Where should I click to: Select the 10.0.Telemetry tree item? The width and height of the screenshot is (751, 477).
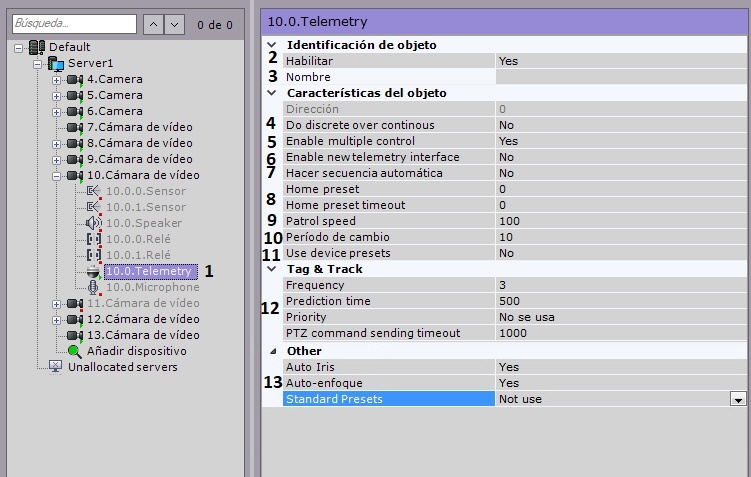click(149, 271)
